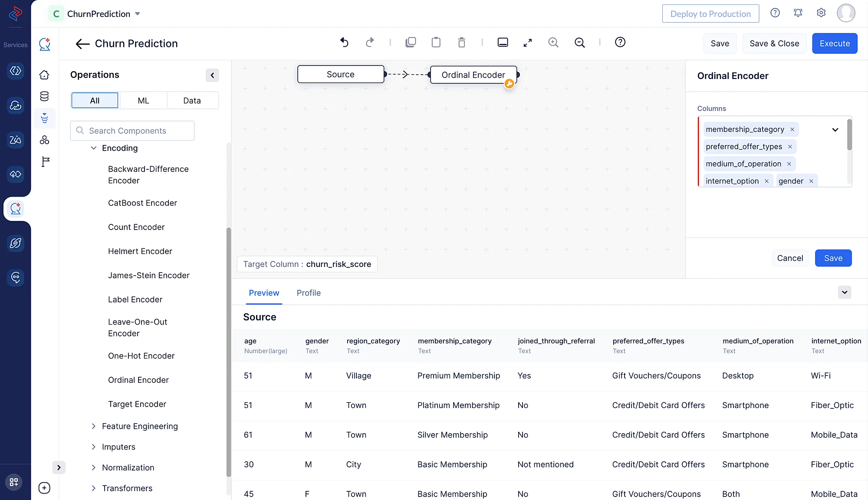Remove the membership_category column tag

pos(792,129)
